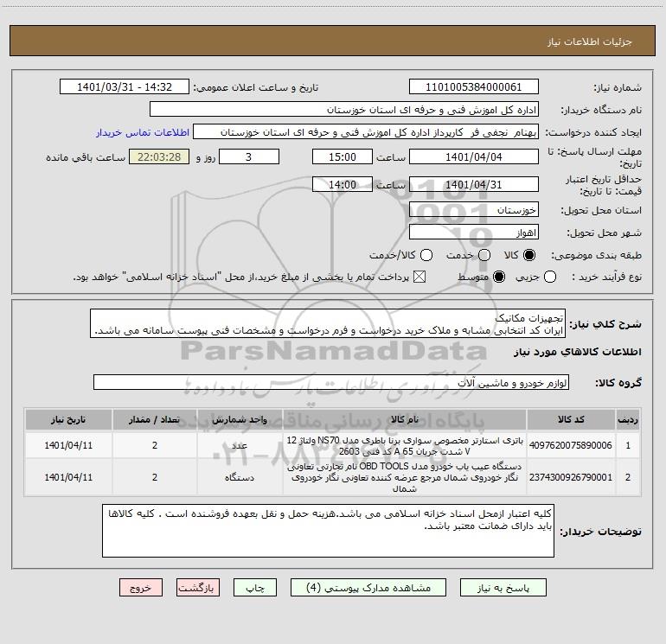Click column header نام کالا
Image resolution: width=666 pixels, height=644 pixels.
pos(405,420)
